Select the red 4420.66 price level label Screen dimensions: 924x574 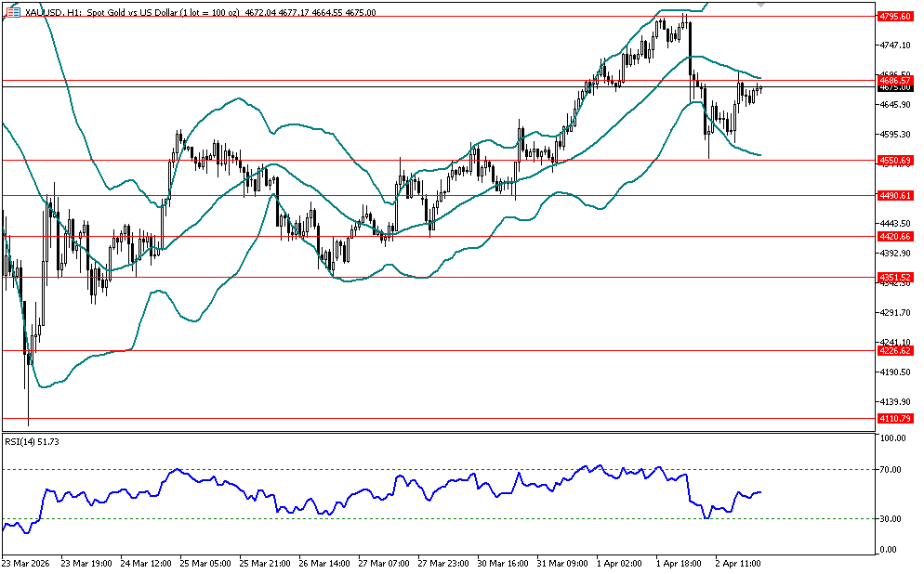[x=896, y=237]
